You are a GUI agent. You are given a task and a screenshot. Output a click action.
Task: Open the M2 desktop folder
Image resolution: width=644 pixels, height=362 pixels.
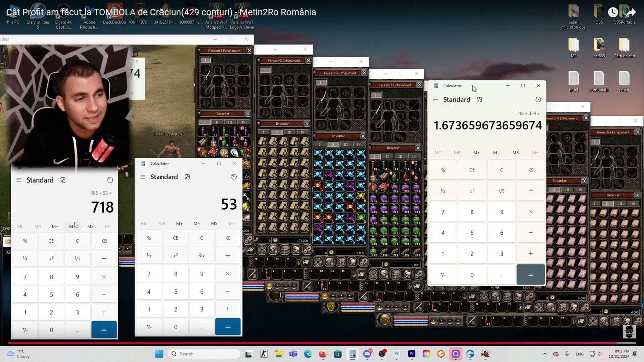[573, 48]
